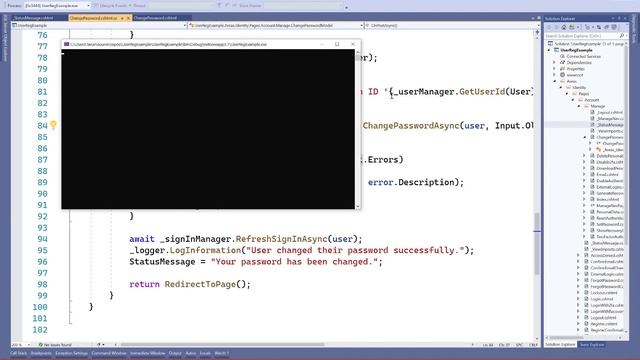Viewport: 640px width, 360px height.
Task: Toggle pin on ChangePassword.cshtml.cs tab
Action: coord(122,18)
